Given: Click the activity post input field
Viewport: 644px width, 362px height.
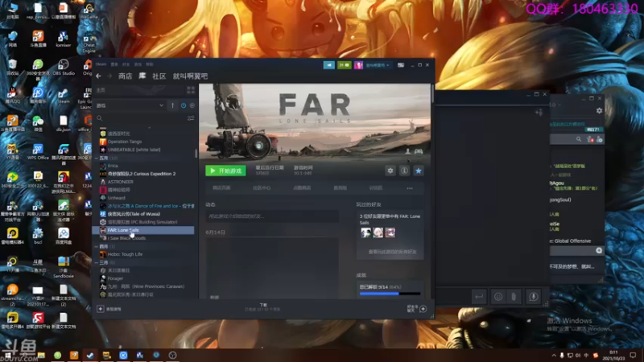Looking at the screenshot, I should (x=272, y=216).
